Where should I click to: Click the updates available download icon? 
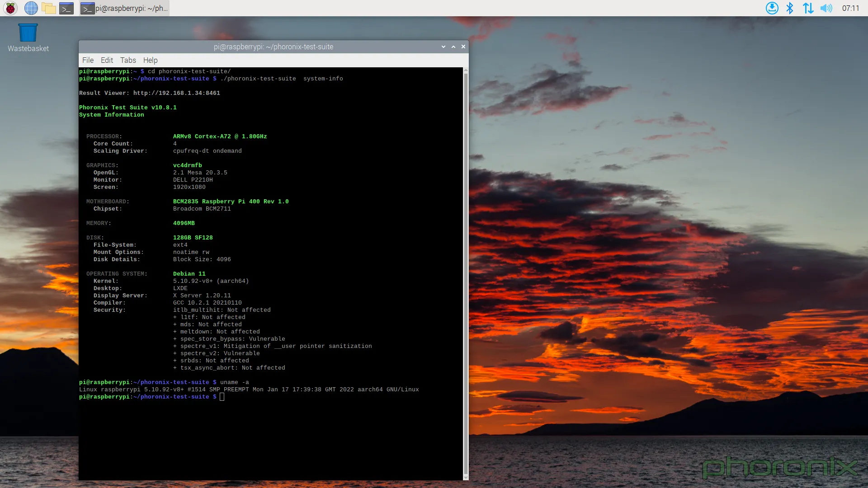pyautogui.click(x=772, y=8)
